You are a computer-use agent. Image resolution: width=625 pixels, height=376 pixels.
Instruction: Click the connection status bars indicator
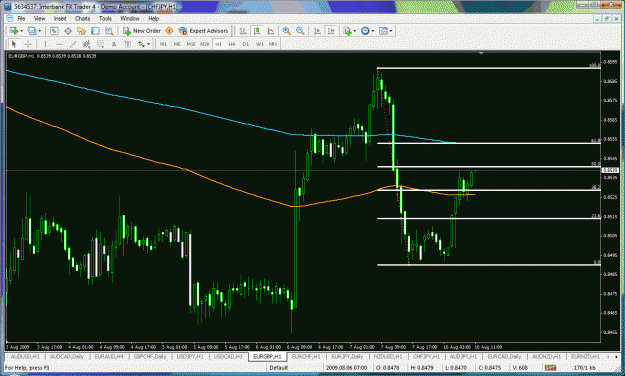click(x=550, y=367)
